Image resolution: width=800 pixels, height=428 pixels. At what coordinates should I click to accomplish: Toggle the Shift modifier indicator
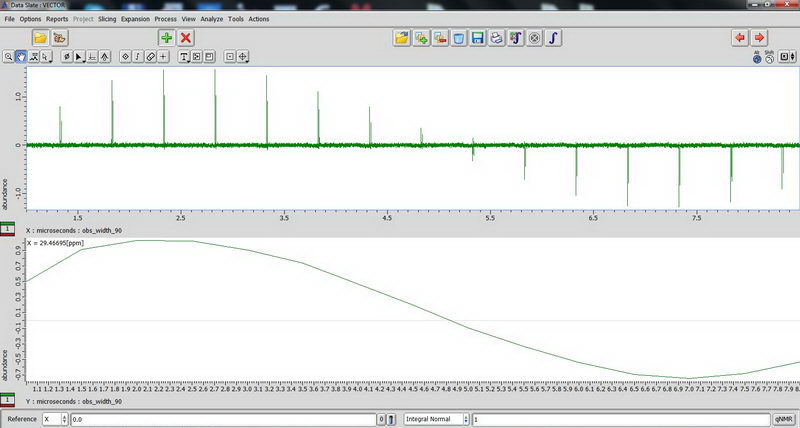pyautogui.click(x=769, y=58)
